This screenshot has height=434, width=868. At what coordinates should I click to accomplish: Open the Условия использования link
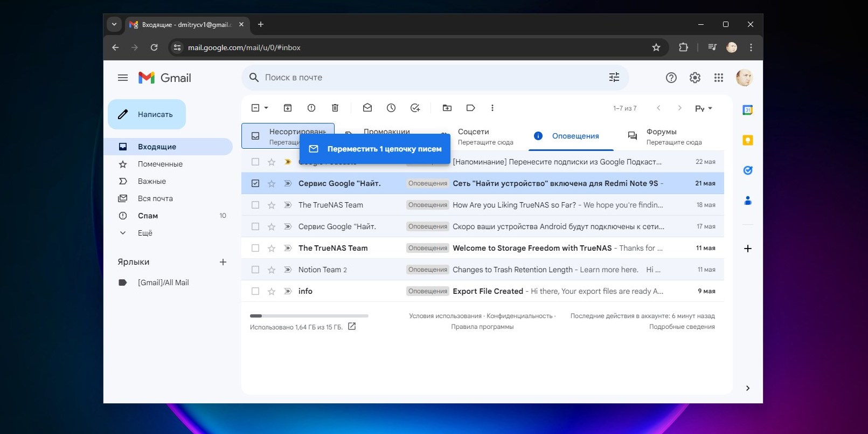coord(445,316)
